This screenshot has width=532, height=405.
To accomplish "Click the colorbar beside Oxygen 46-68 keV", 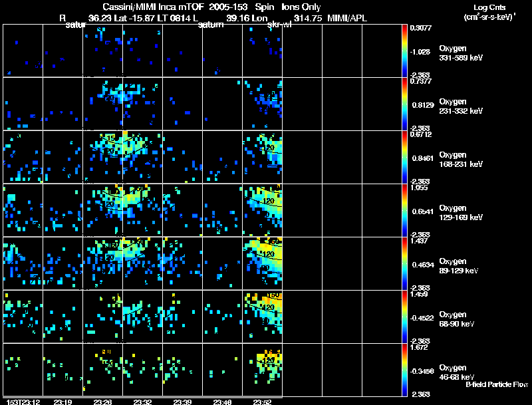I will point(404,370).
